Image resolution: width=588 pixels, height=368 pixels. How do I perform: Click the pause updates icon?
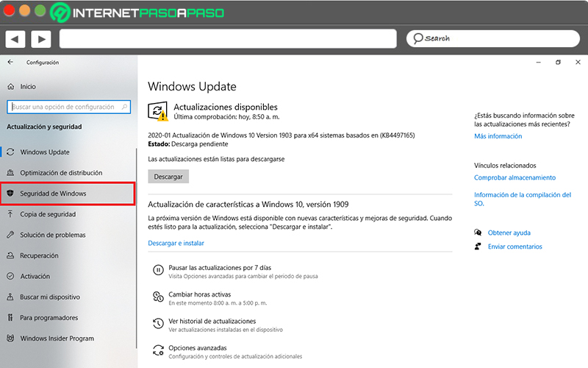(158, 270)
